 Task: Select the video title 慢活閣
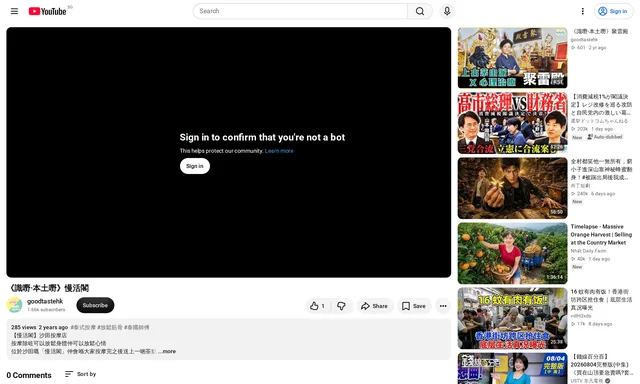[x=48, y=288]
